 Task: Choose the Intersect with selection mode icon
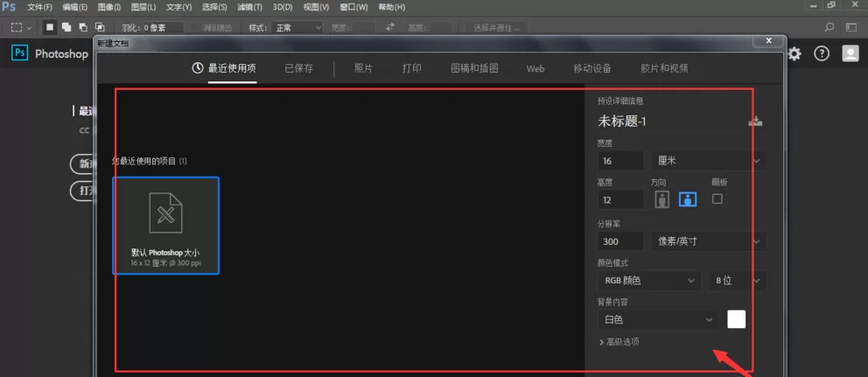coord(100,26)
